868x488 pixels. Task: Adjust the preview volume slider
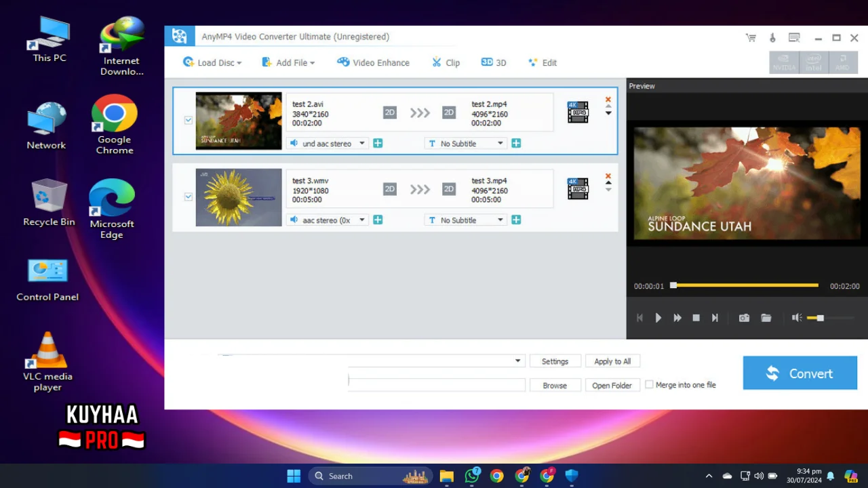pos(830,318)
